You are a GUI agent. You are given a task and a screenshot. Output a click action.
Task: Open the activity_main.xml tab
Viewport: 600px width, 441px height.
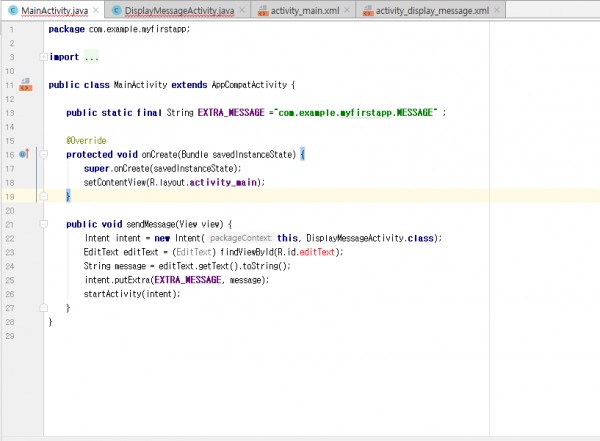click(305, 11)
